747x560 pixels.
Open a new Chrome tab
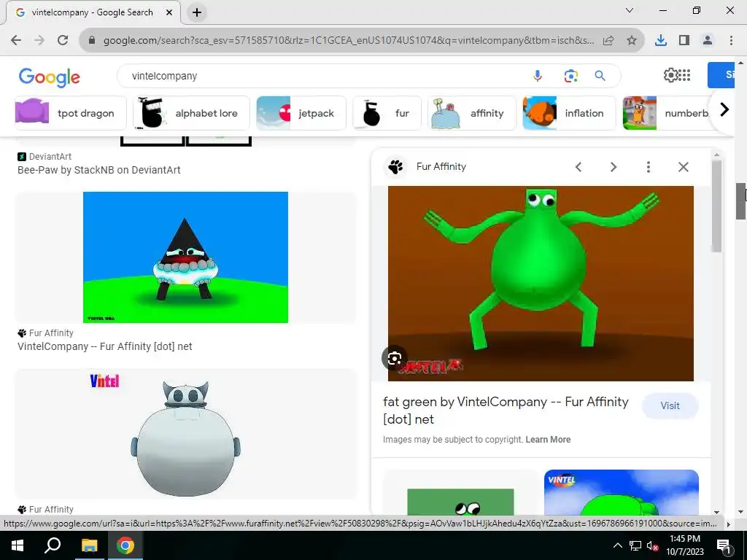coord(197,13)
